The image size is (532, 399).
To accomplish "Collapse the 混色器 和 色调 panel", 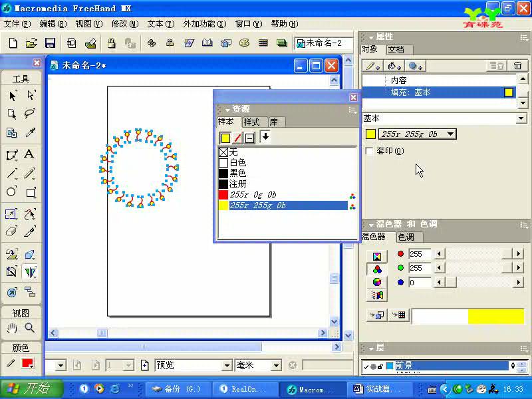I will pyautogui.click(x=371, y=225).
